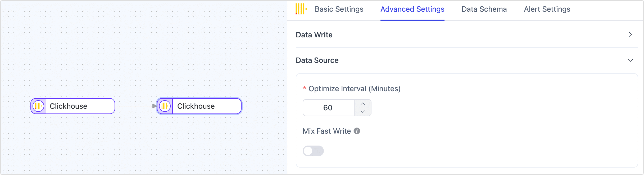644x175 pixels.
Task: Click the Clickhouse icon on the target node
Action: 165,106
